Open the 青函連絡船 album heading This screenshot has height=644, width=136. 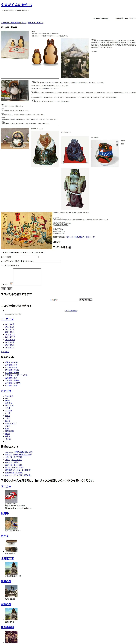tap(7, 627)
